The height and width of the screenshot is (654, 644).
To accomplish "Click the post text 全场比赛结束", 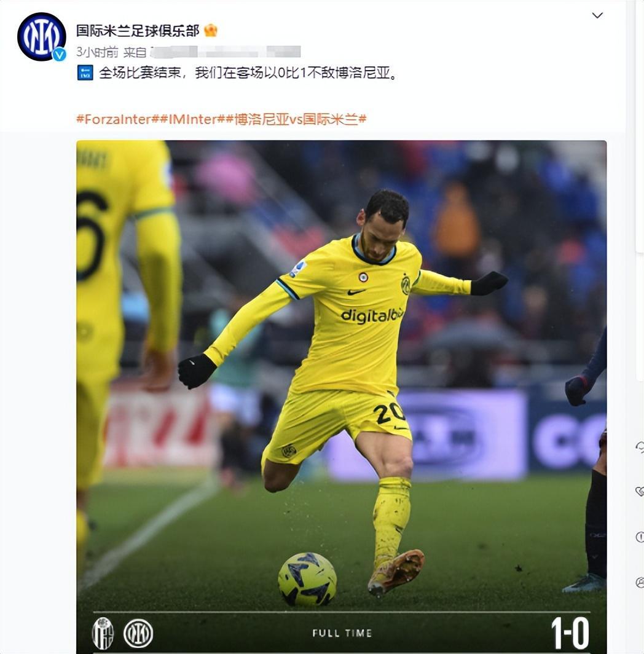I will pyautogui.click(x=139, y=73).
